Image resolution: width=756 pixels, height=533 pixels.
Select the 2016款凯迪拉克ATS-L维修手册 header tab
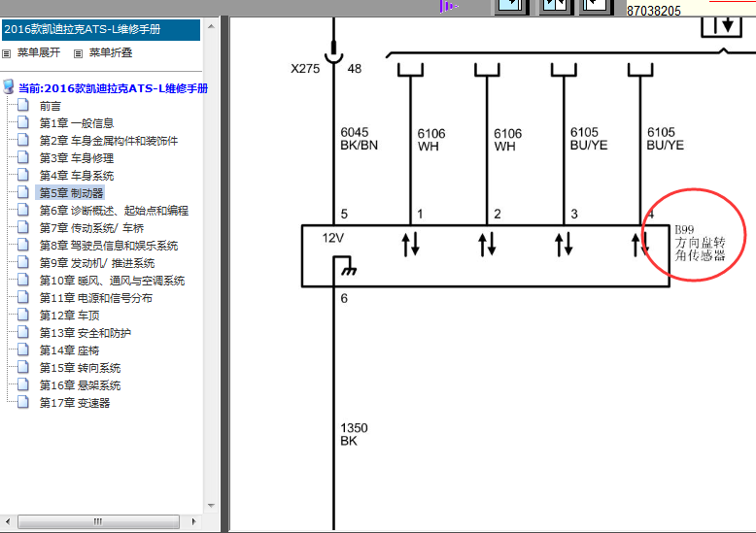point(101,29)
